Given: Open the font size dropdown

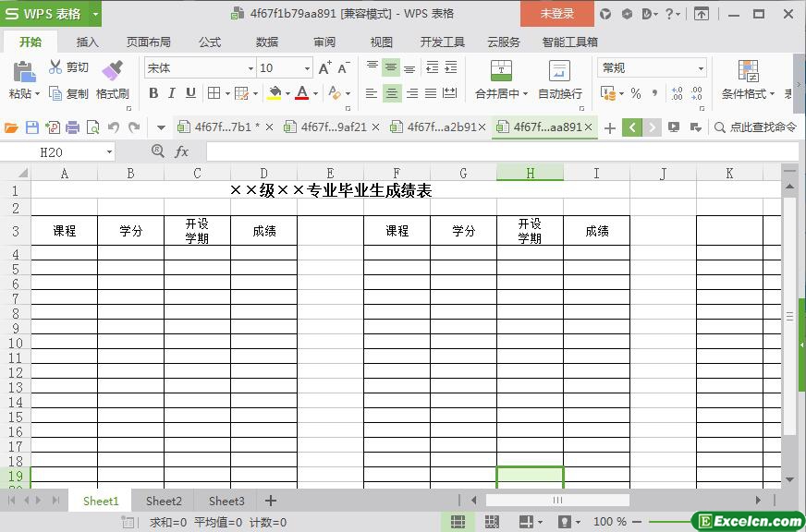Looking at the screenshot, I should tap(307, 67).
